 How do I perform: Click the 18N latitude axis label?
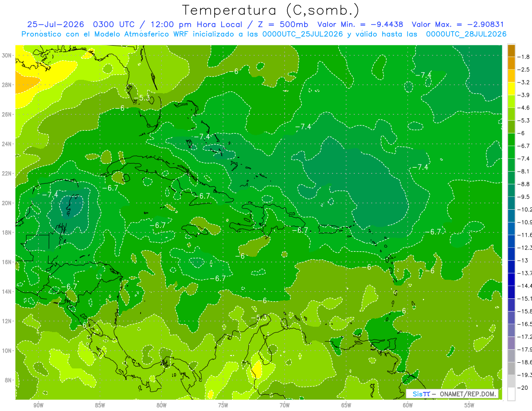pyautogui.click(x=8, y=232)
